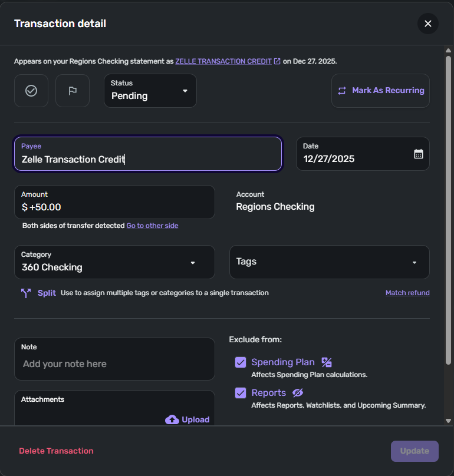Click the recurring arrows icon
The image size is (454, 476).
[342, 91]
